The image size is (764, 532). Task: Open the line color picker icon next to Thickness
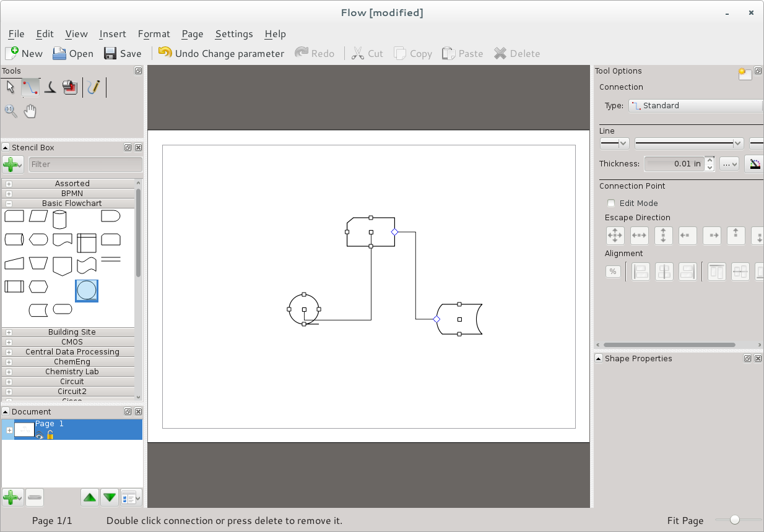point(753,164)
